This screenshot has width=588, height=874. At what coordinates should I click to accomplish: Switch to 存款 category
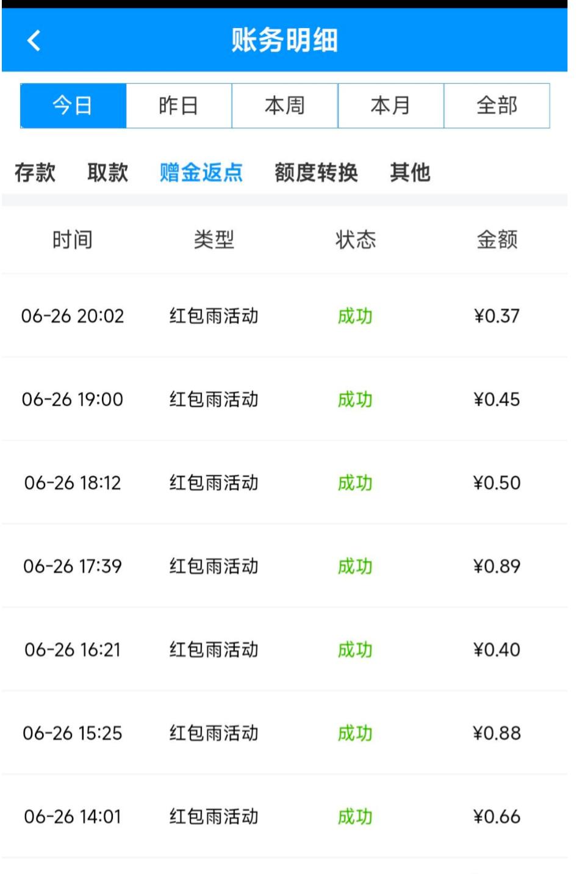(35, 173)
